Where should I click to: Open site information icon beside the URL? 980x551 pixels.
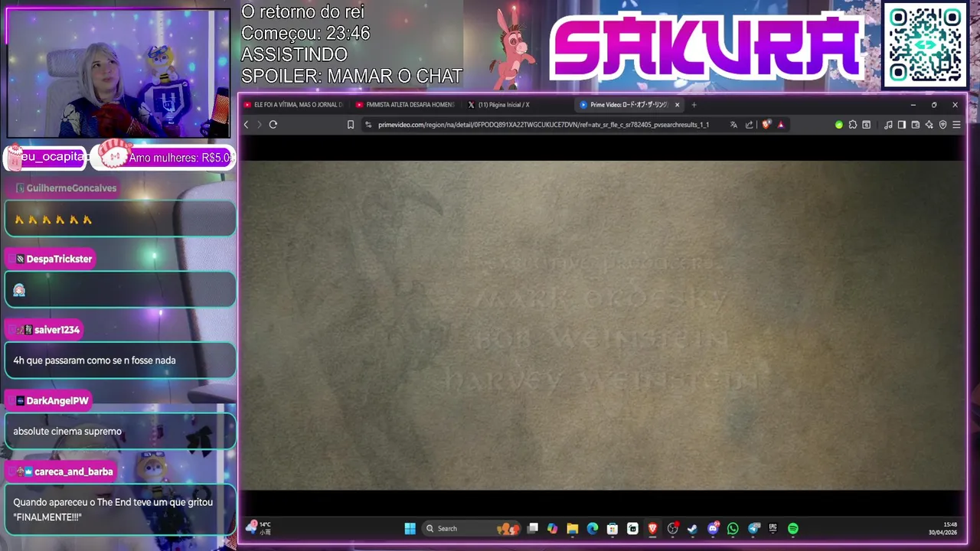(368, 125)
